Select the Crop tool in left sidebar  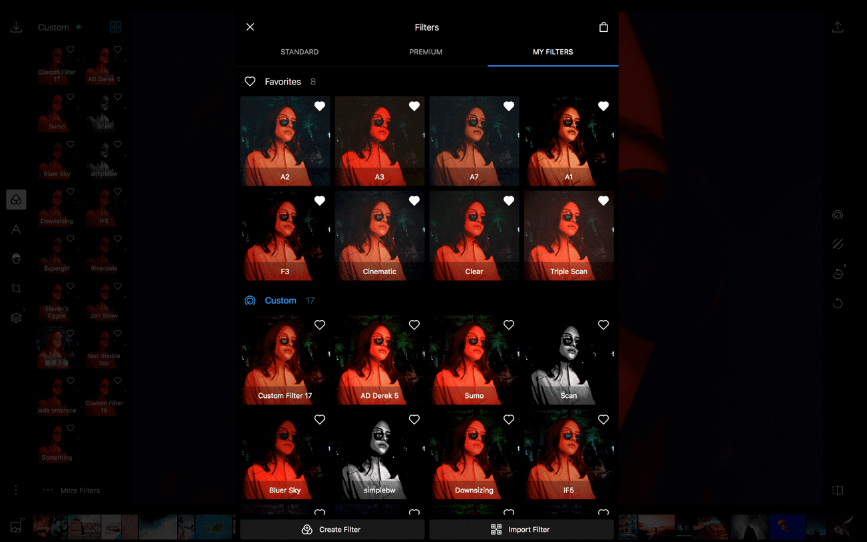16,288
